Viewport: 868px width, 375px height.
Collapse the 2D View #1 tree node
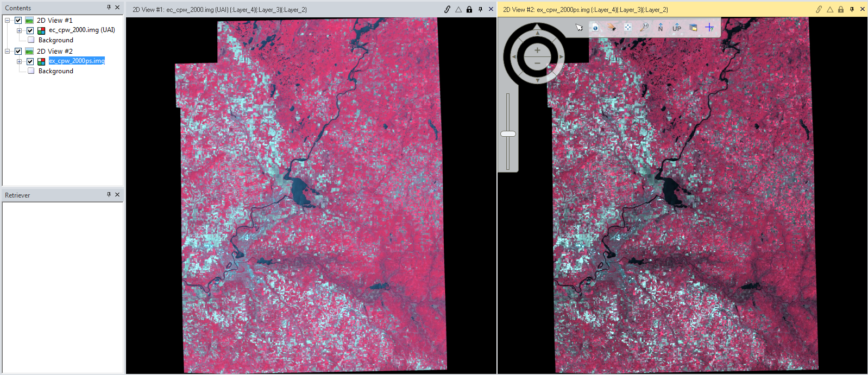[8, 20]
